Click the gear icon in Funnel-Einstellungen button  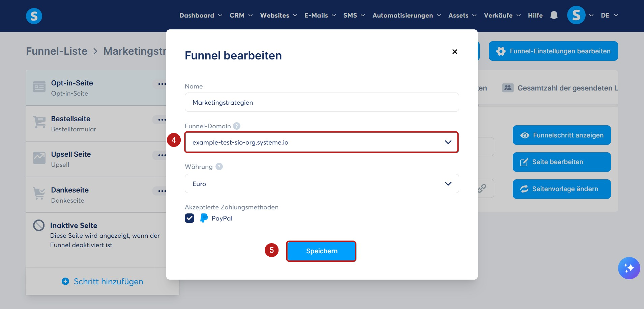pyautogui.click(x=501, y=51)
